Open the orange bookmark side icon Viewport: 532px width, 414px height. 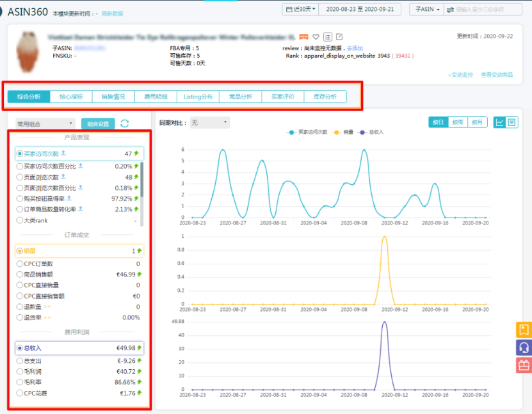[x=523, y=330]
